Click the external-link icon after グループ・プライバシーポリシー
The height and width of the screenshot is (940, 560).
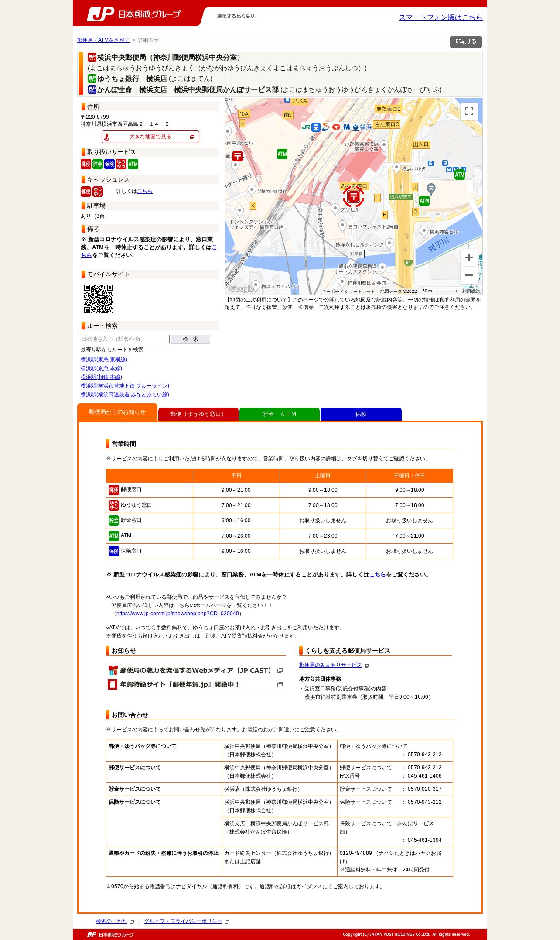(x=227, y=922)
